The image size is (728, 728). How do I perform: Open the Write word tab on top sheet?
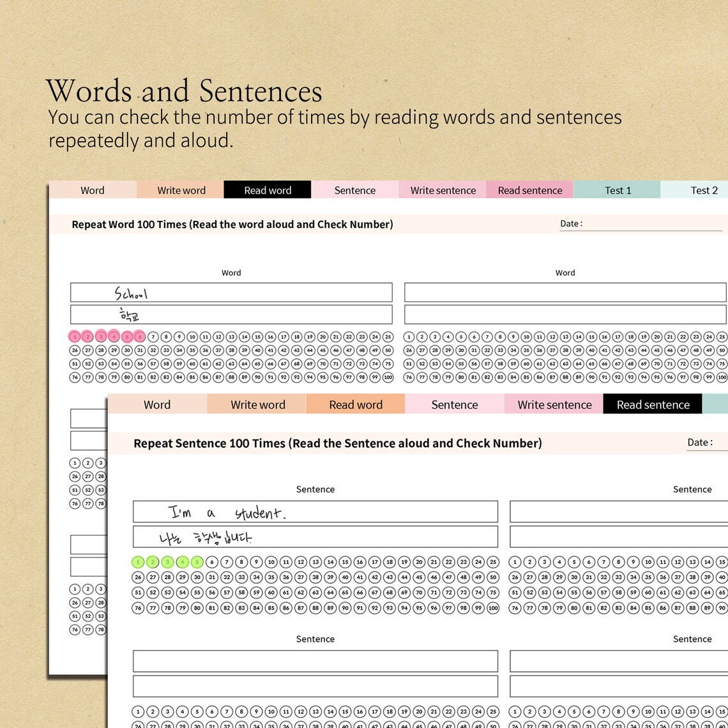point(181,190)
